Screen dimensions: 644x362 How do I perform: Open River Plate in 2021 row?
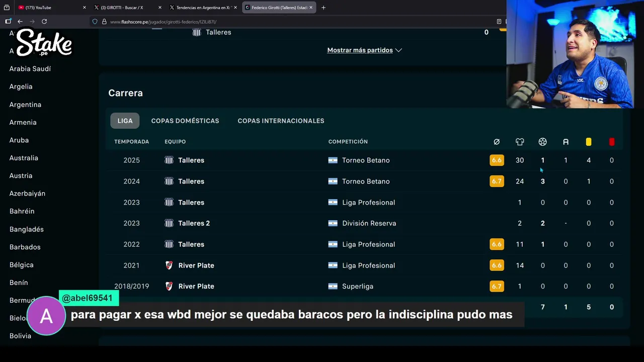[x=196, y=265]
